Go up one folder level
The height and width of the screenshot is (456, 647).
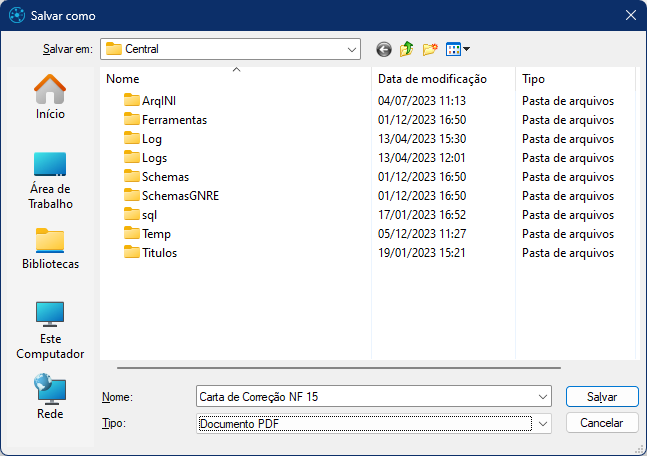(x=406, y=49)
